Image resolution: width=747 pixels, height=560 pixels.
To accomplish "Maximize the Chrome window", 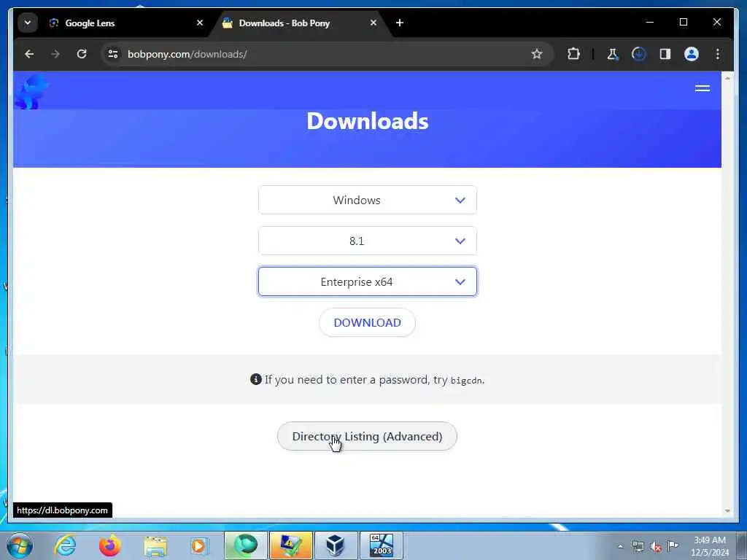I will point(683,23).
